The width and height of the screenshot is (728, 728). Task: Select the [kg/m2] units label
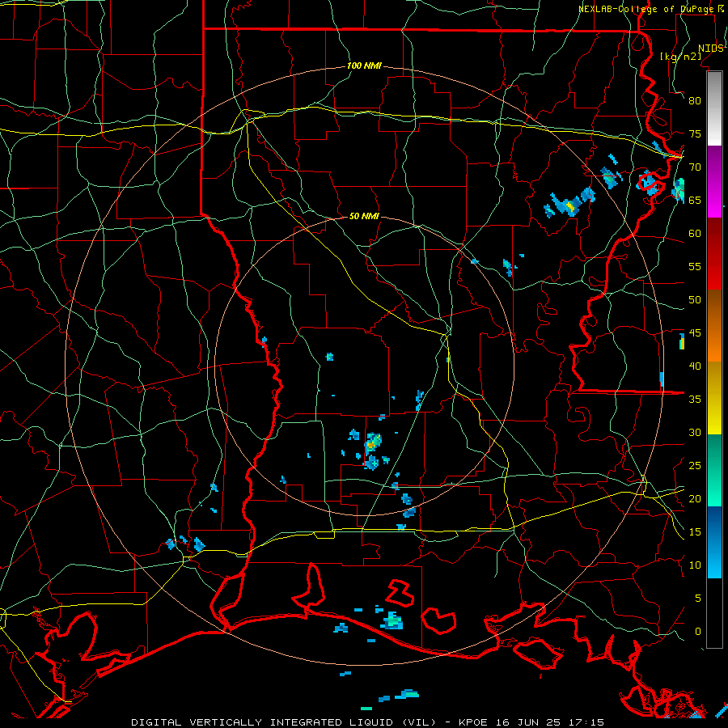tap(680, 57)
